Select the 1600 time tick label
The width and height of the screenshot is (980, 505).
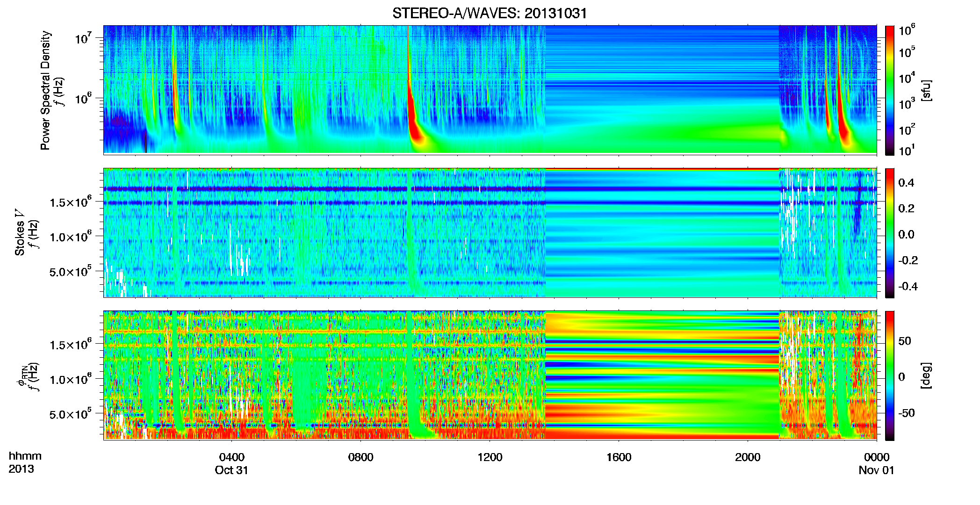coord(619,457)
